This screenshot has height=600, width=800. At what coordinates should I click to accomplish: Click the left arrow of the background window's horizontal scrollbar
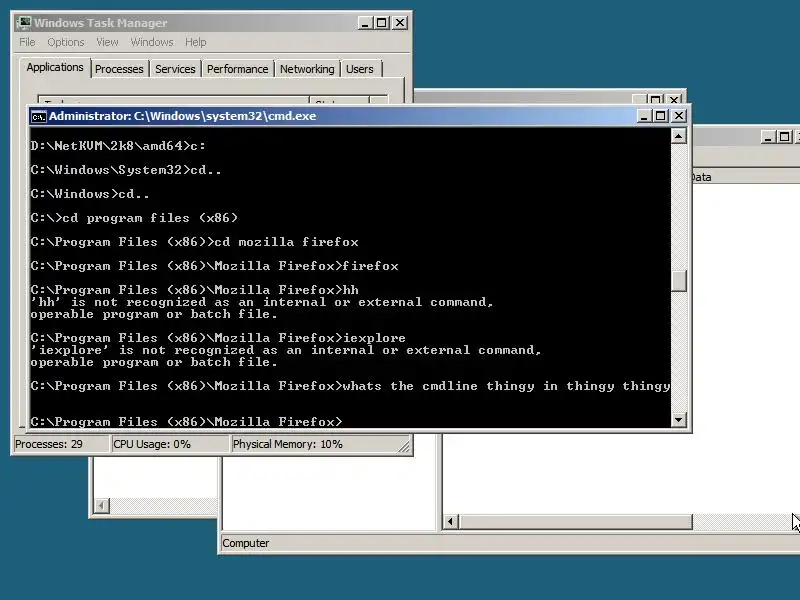coord(450,521)
